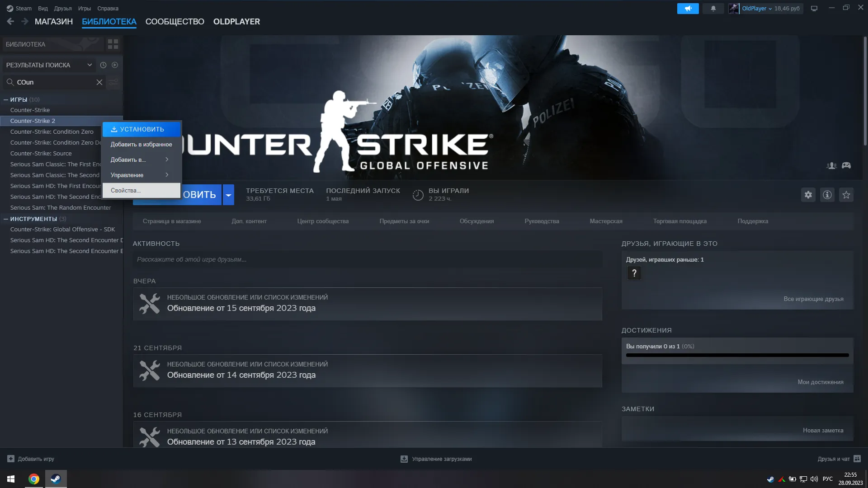Choose УСТАНОВИТЬ in the context menu

141,129
